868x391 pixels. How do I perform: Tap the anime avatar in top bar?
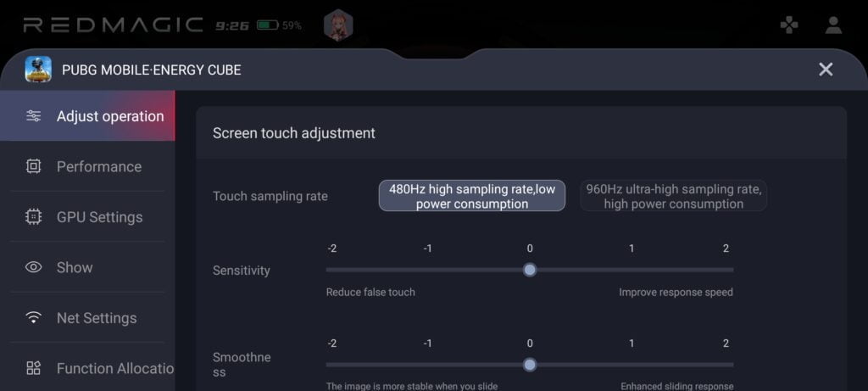pos(339,25)
